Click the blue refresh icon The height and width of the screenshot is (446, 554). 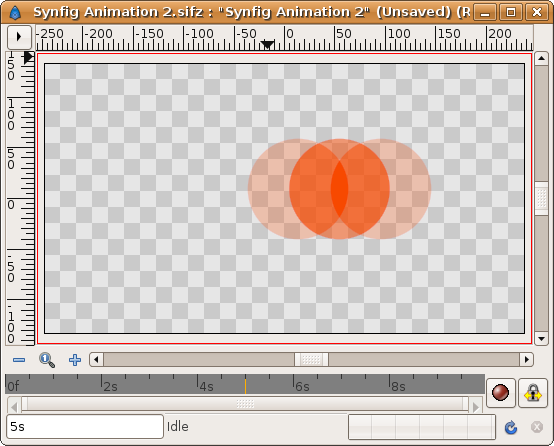(511, 427)
